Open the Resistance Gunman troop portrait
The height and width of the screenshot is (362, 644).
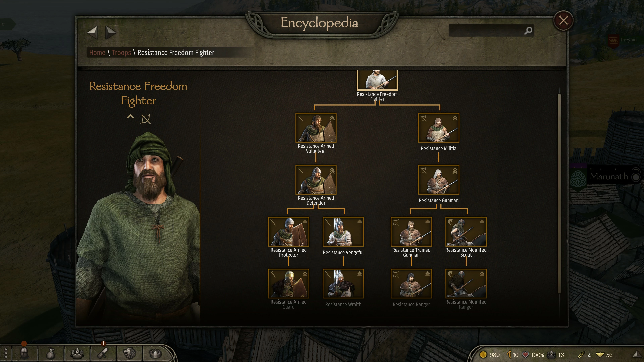coord(439,180)
